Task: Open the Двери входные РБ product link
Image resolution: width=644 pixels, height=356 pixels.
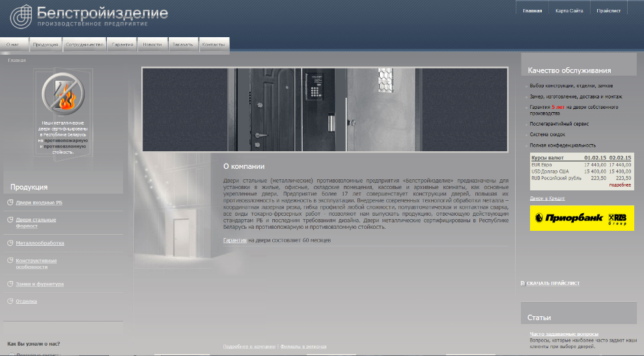Action: 39,203
